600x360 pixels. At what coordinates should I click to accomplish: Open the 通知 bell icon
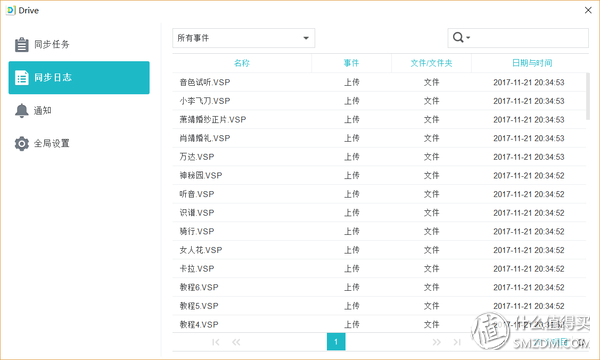pyautogui.click(x=21, y=111)
